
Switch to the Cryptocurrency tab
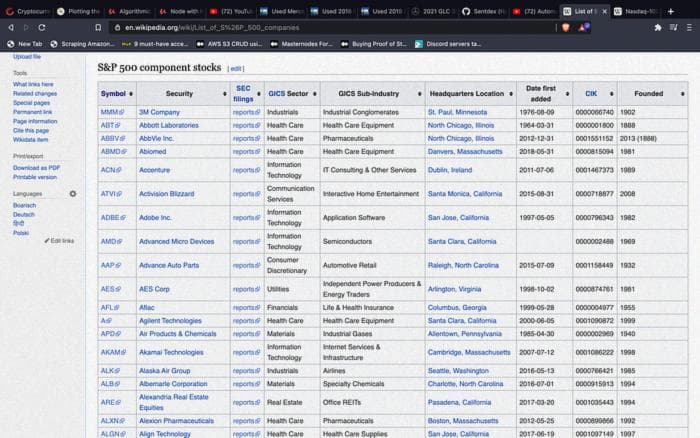(28, 12)
